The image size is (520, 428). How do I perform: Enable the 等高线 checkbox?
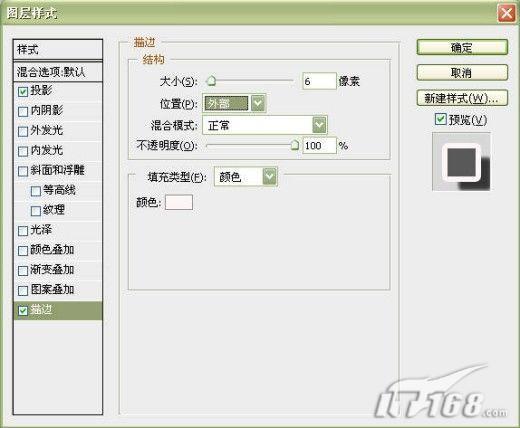[x=36, y=191]
